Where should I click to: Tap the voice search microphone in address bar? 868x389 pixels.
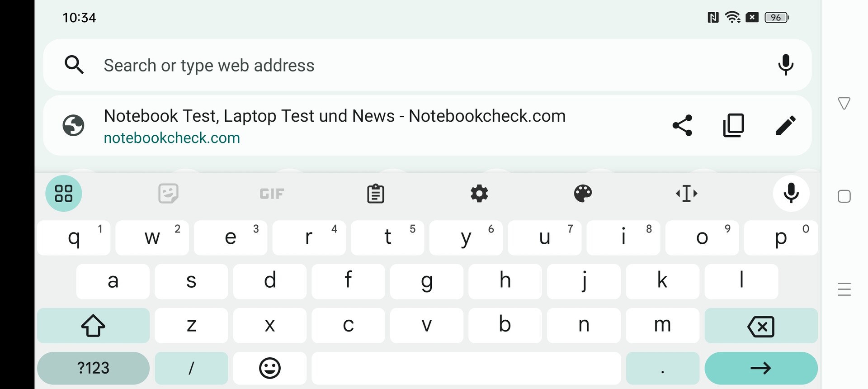click(x=786, y=65)
